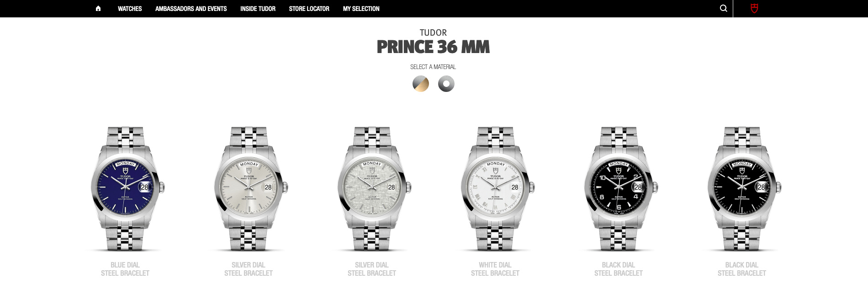
Task: Select the all-steel material swatch
Action: point(446,84)
